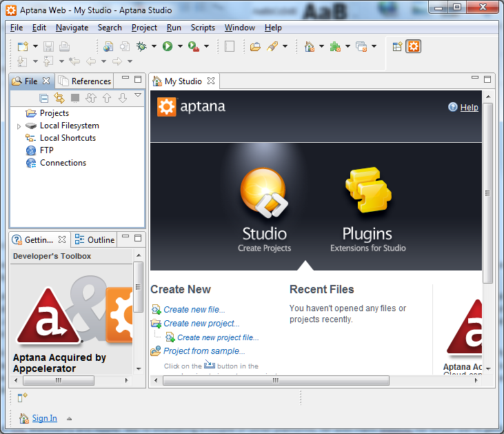This screenshot has height=434, width=504.
Task: Click the green Plugins puzzle toolbar icon
Action: coord(335,47)
